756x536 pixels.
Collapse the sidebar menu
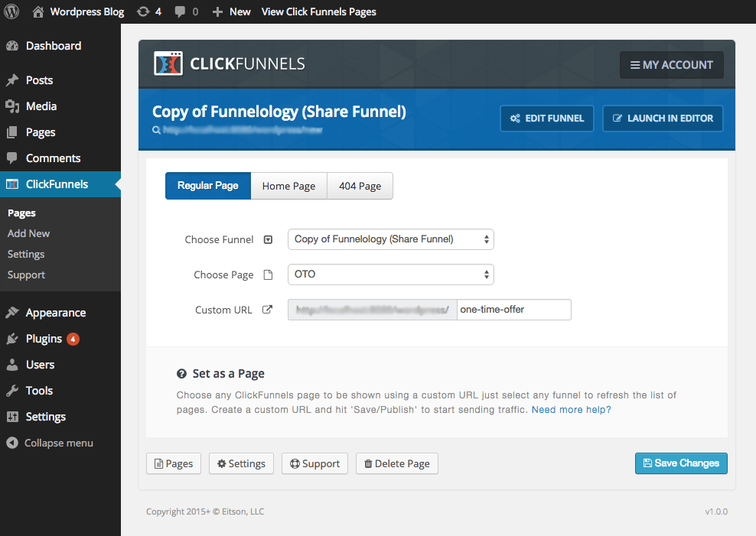pos(51,443)
